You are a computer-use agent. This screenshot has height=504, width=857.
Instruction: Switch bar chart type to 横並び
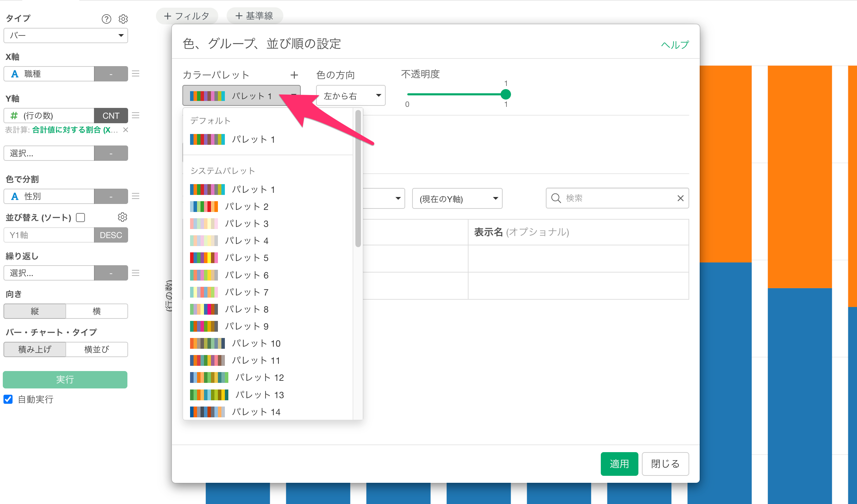[96, 349]
